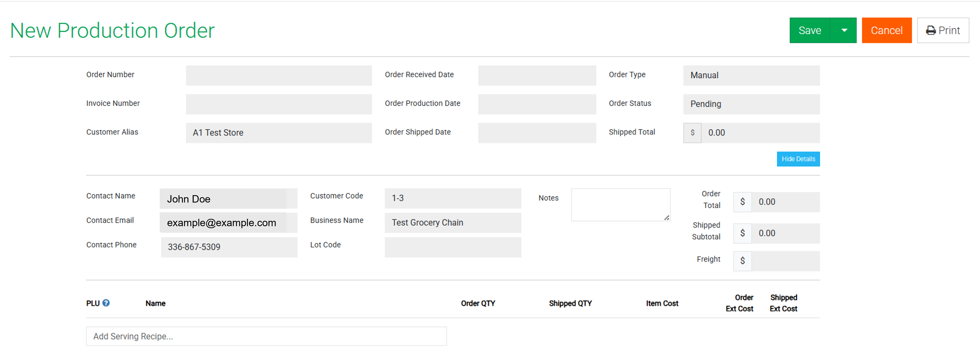
Task: Select the Contact Phone field showing 336-867-5309
Action: [229, 247]
